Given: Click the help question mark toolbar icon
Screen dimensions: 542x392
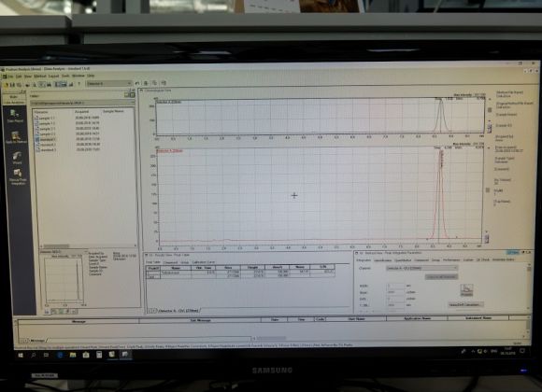Looking at the screenshot, I should coord(78,84).
